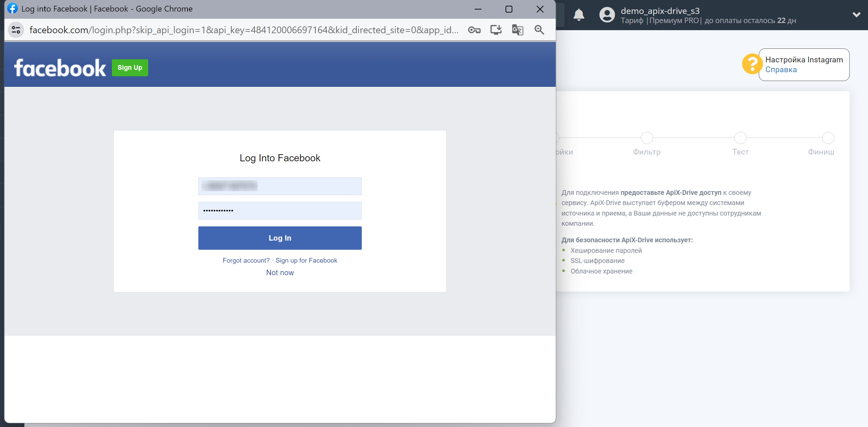Click the Not now link
Viewport: 868px width, 427px height.
coord(279,271)
